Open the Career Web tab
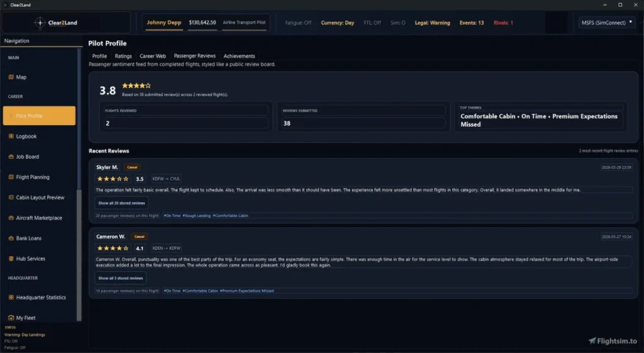Viewport: 644px width, 353px height. (153, 56)
